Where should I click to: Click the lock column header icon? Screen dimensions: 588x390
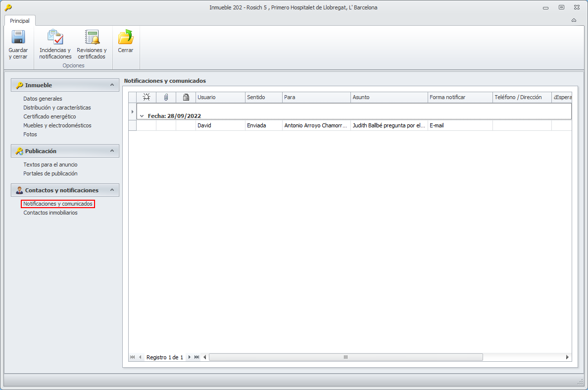[186, 98]
